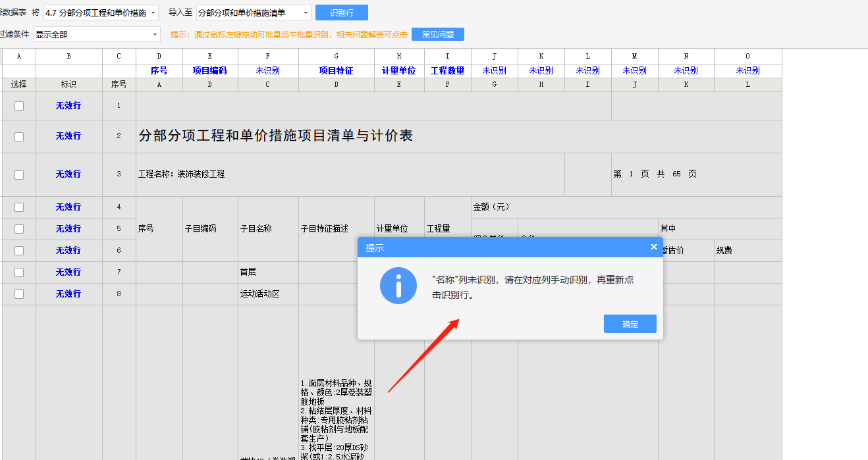Click the 确定 button in dialog

pos(630,324)
